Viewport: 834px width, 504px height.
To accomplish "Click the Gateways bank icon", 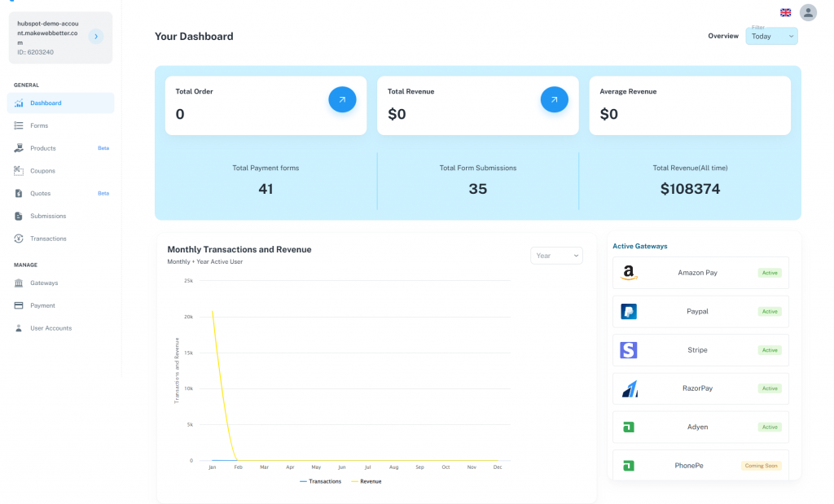I will (x=19, y=283).
